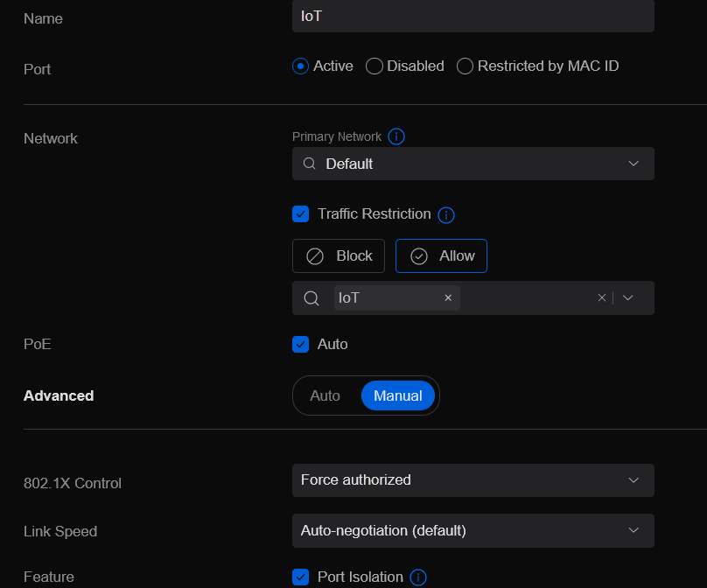Disable the Port Isolation checkbox
This screenshot has width=707, height=588.
(301, 577)
